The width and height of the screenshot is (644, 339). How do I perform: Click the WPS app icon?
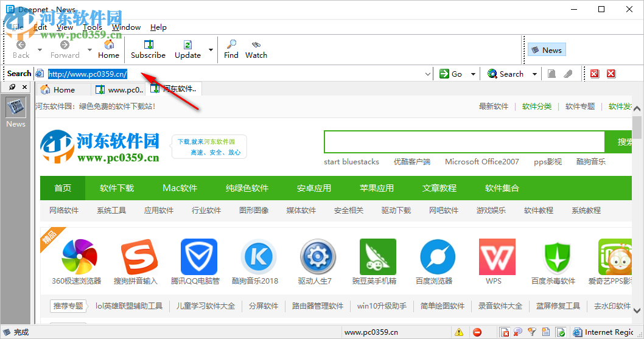tap(497, 257)
